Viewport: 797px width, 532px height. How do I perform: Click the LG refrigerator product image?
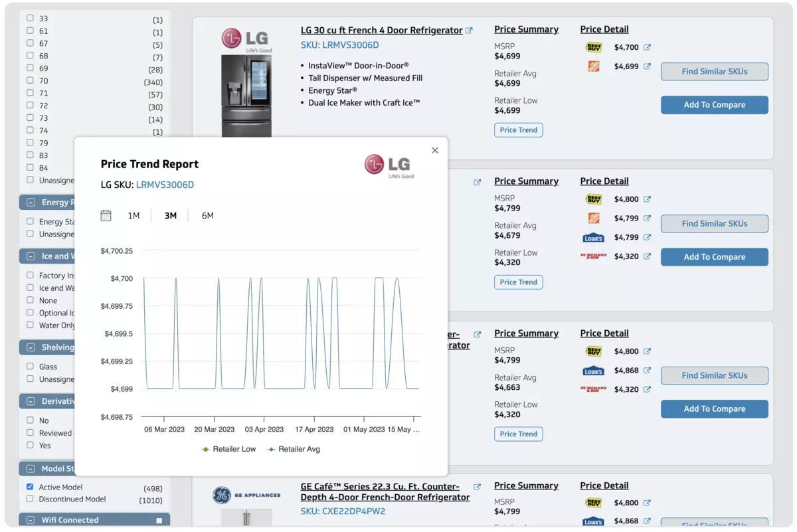[246, 96]
